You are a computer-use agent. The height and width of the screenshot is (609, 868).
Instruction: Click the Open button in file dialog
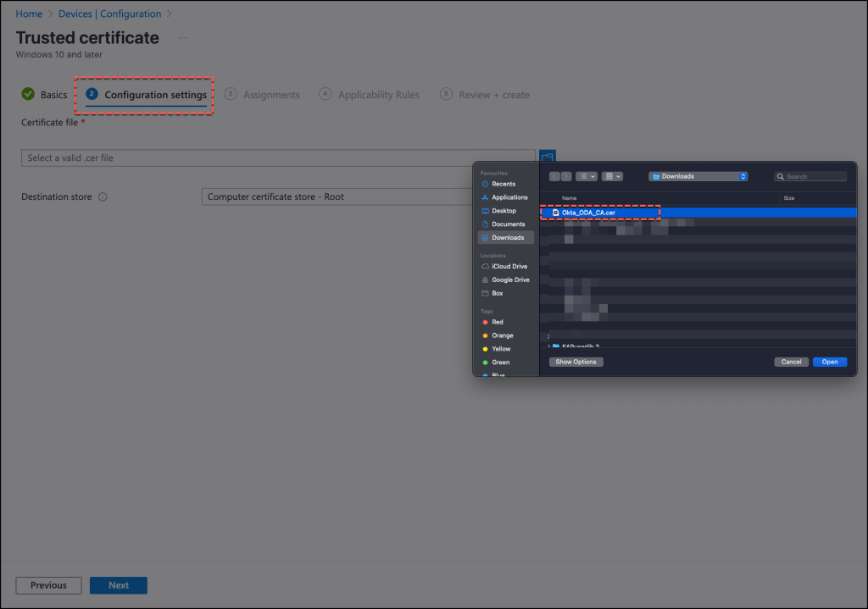pos(829,362)
